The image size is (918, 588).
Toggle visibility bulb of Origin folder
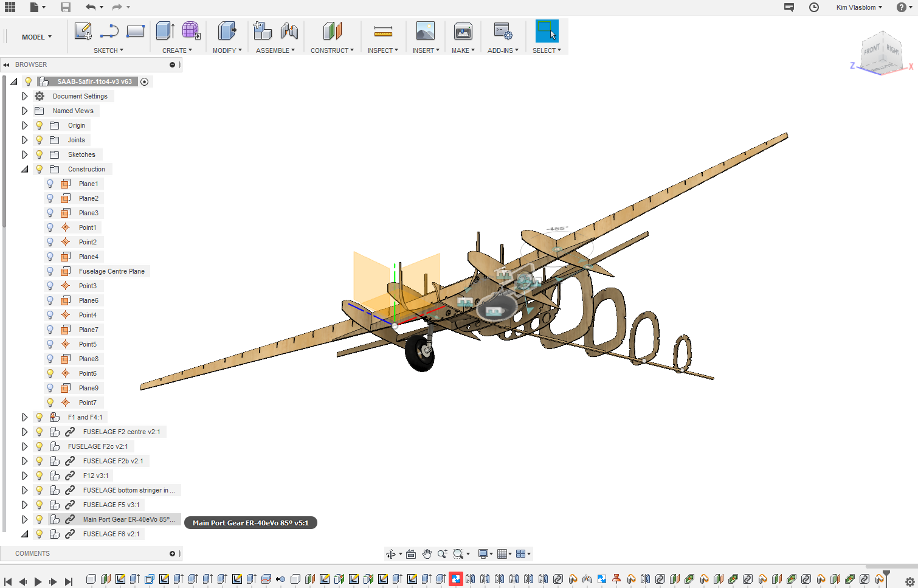pyautogui.click(x=40, y=125)
